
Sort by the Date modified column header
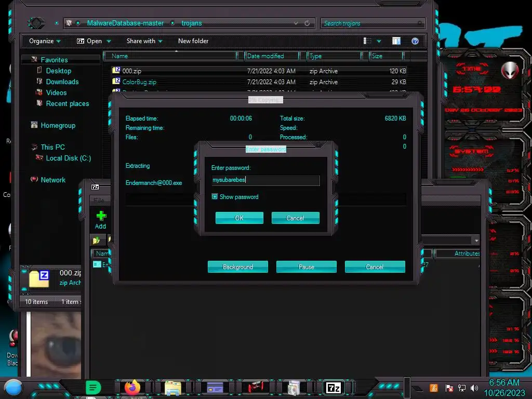point(271,56)
